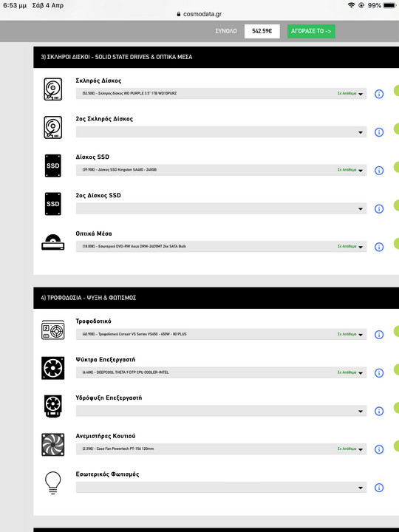Click info icon for Ψύκτρα Επεξεργαστή
The image size is (399, 532).
click(x=379, y=373)
